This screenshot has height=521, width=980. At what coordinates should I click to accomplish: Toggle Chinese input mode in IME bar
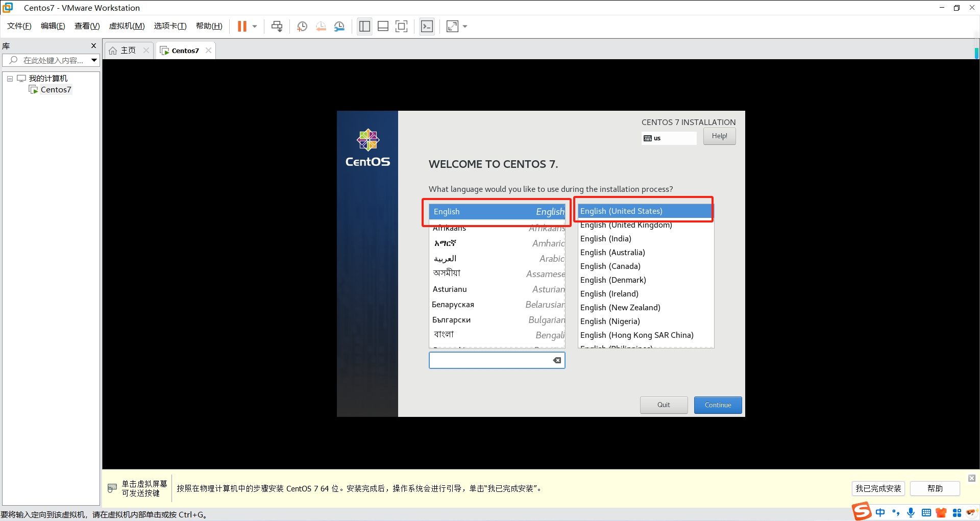coord(880,512)
